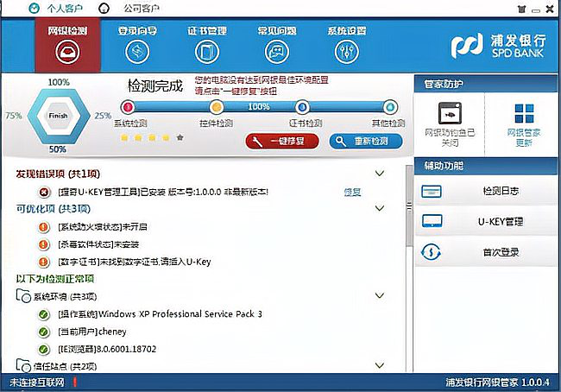Viewport: 561px width, 392px height.
Task: Click the 修复 link for U-KEY tool
Action: click(352, 193)
